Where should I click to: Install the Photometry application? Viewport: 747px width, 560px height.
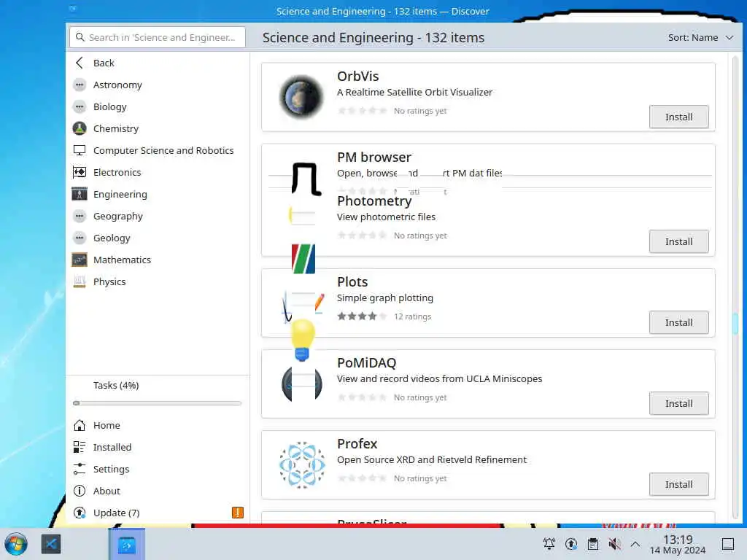(x=678, y=241)
